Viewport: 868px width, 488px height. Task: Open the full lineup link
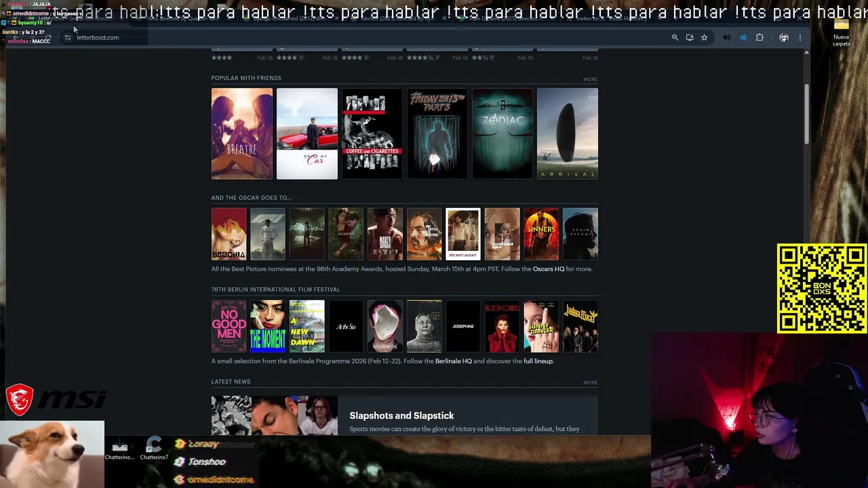click(x=538, y=361)
